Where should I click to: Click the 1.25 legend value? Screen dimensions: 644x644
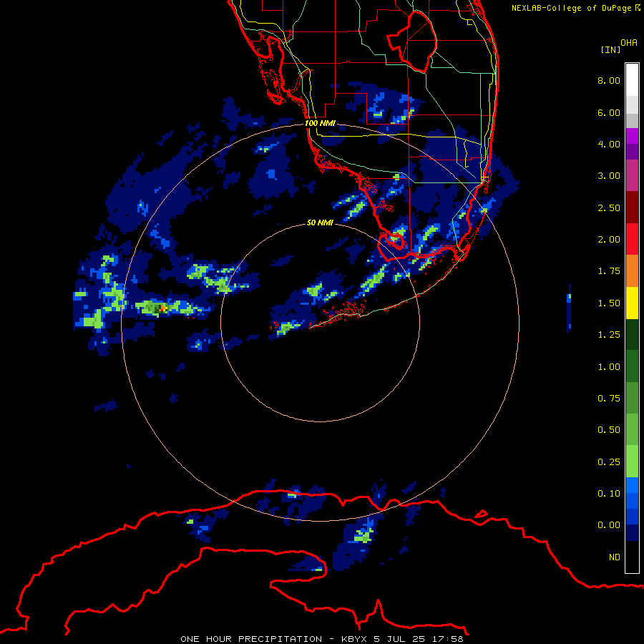click(x=609, y=335)
